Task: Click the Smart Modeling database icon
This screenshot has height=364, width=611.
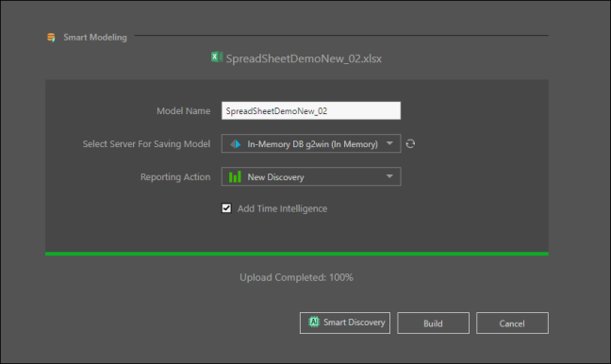Action: coord(51,38)
